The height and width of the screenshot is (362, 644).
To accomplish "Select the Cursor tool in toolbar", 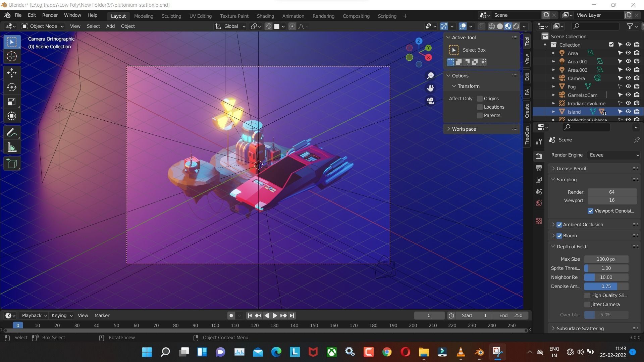I will pos(12,56).
